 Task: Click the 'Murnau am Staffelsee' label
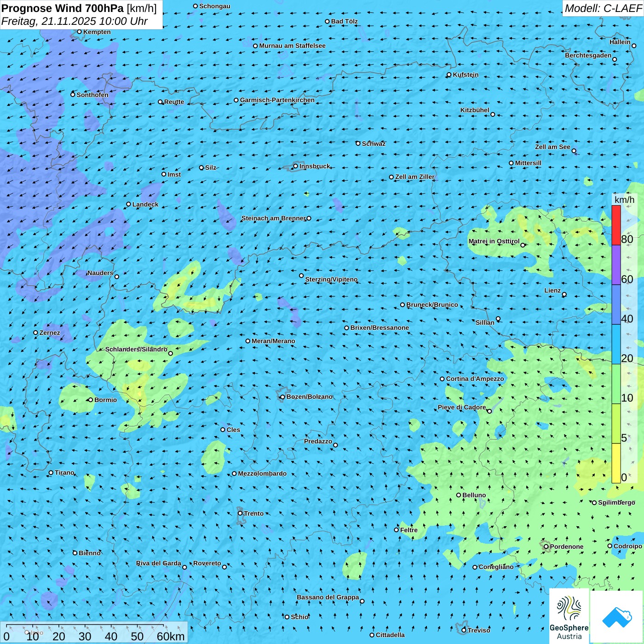point(292,46)
